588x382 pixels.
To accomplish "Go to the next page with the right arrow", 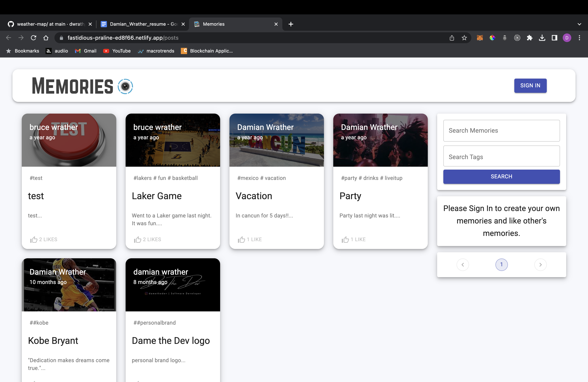I will click(x=540, y=264).
